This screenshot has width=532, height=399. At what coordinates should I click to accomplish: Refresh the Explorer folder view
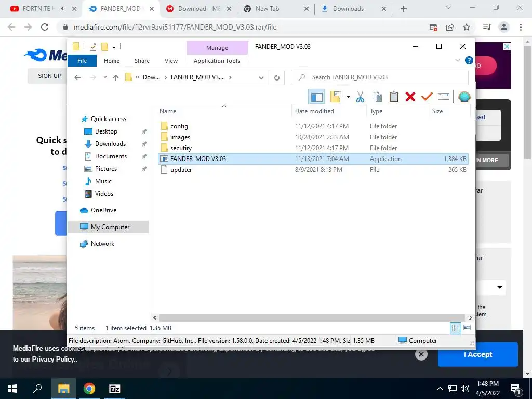point(277,78)
